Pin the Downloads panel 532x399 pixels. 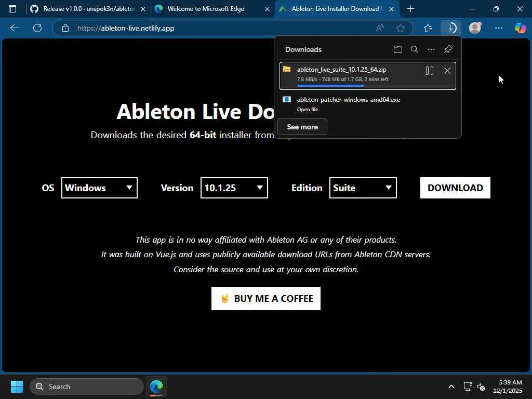tap(448, 49)
